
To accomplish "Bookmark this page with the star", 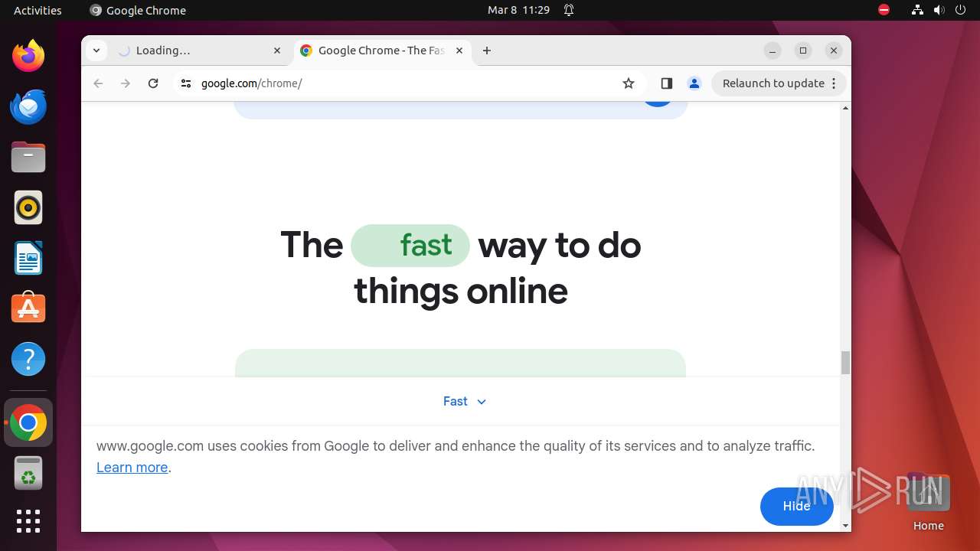I will 629,83.
